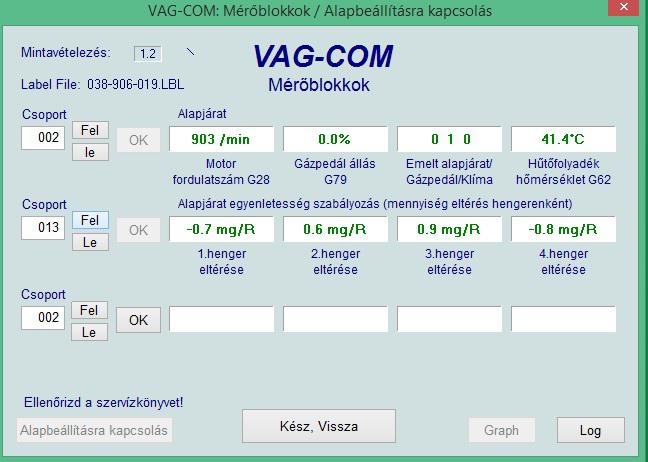Viewport: 648px width, 462px height.
Task: Select the 0 1 0 idle status value
Action: click(x=449, y=139)
